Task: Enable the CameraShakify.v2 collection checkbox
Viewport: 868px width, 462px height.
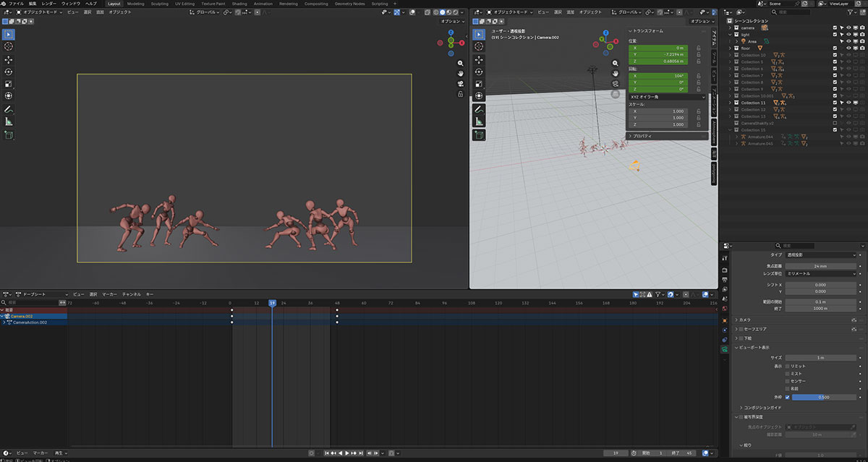Action: pos(835,123)
